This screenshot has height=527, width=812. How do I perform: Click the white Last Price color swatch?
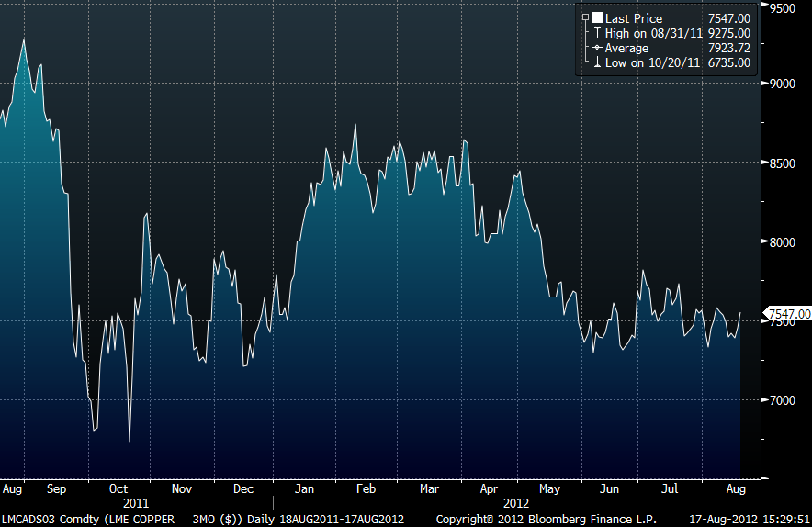(596, 18)
